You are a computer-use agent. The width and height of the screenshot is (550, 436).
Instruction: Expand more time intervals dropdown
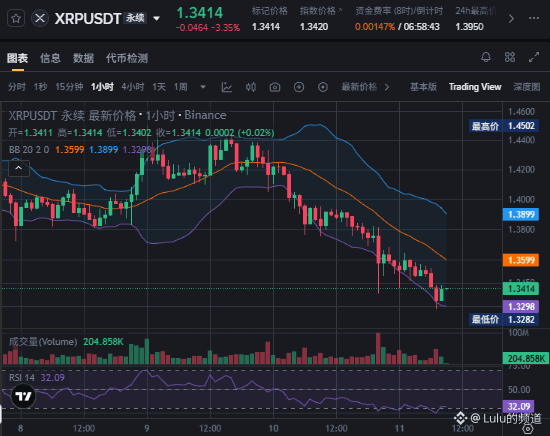coord(203,87)
